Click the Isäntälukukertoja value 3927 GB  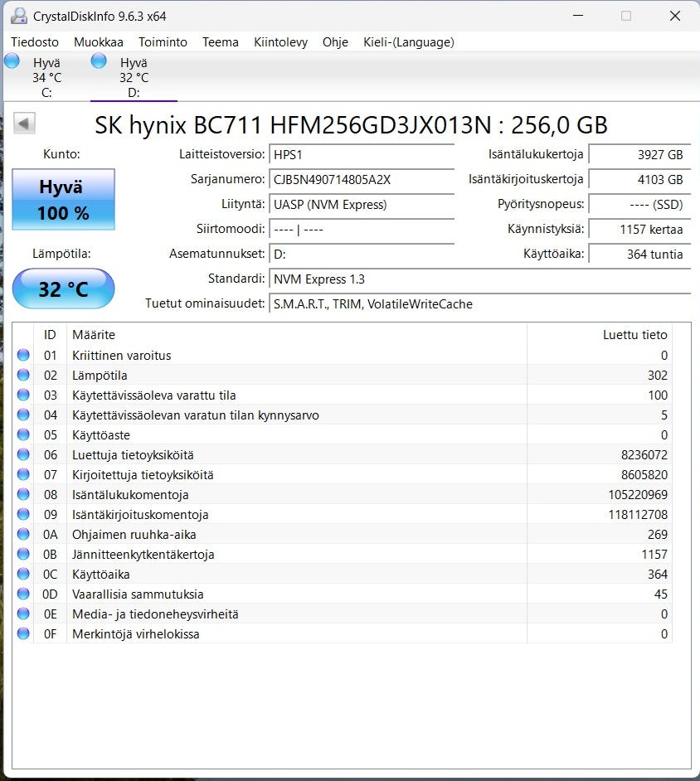click(x=639, y=154)
